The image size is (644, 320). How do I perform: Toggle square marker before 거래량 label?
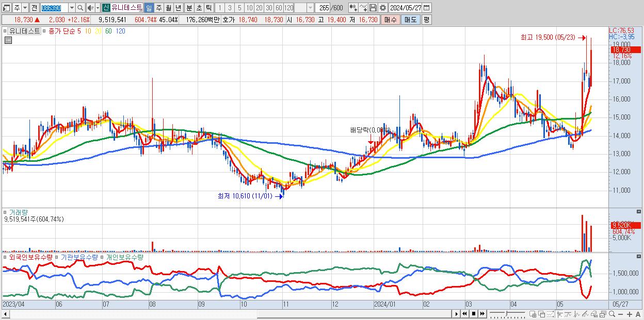pyautogui.click(x=5, y=212)
